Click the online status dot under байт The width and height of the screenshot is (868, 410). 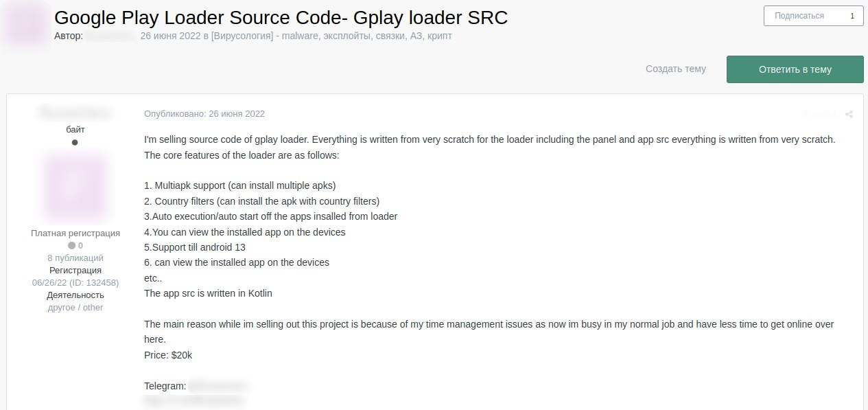pos(75,142)
